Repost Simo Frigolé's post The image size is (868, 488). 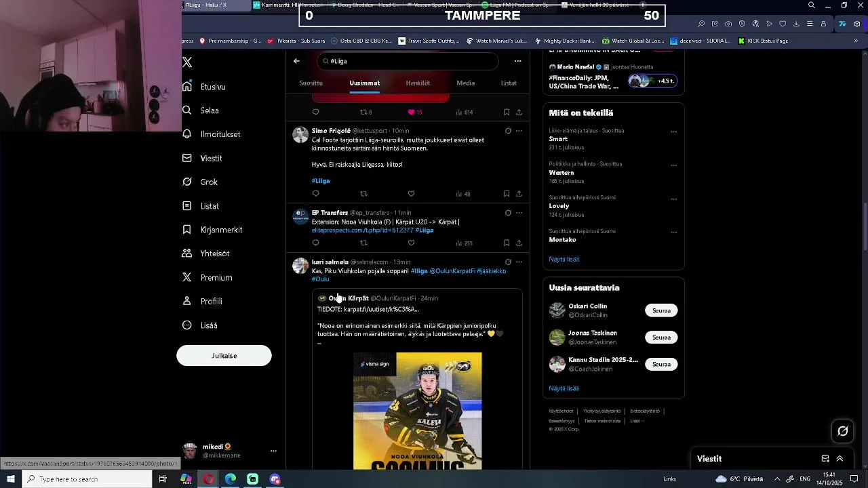pos(363,194)
